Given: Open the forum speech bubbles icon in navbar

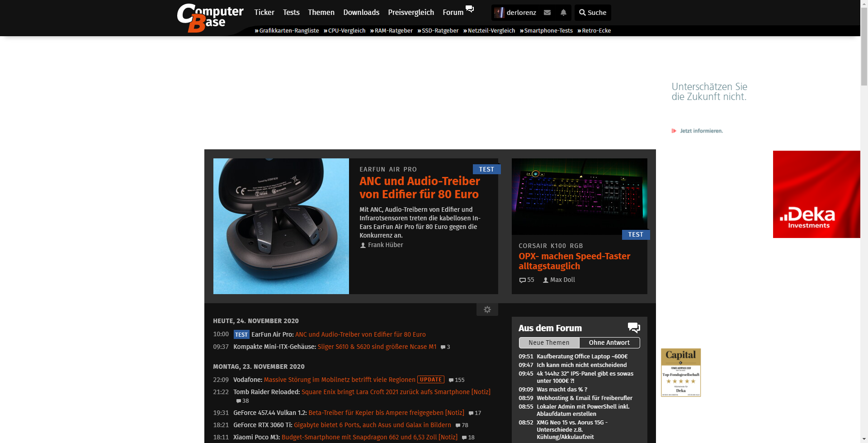Looking at the screenshot, I should (x=470, y=9).
